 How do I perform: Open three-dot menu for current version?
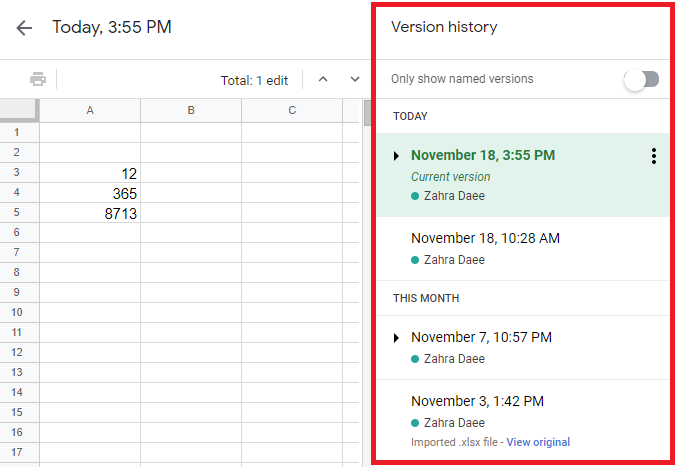click(653, 156)
